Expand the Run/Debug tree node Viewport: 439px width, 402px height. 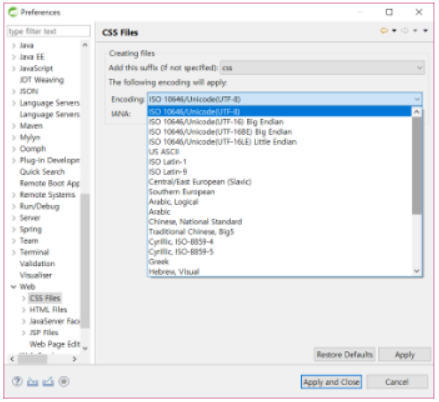pyautogui.click(x=14, y=206)
